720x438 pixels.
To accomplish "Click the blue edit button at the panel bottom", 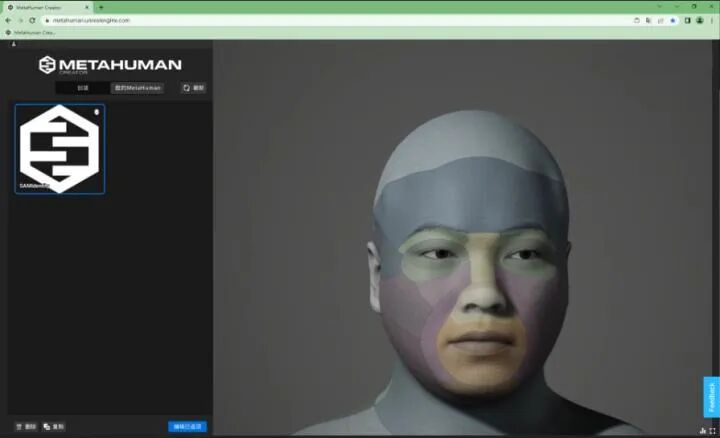I will (187, 427).
